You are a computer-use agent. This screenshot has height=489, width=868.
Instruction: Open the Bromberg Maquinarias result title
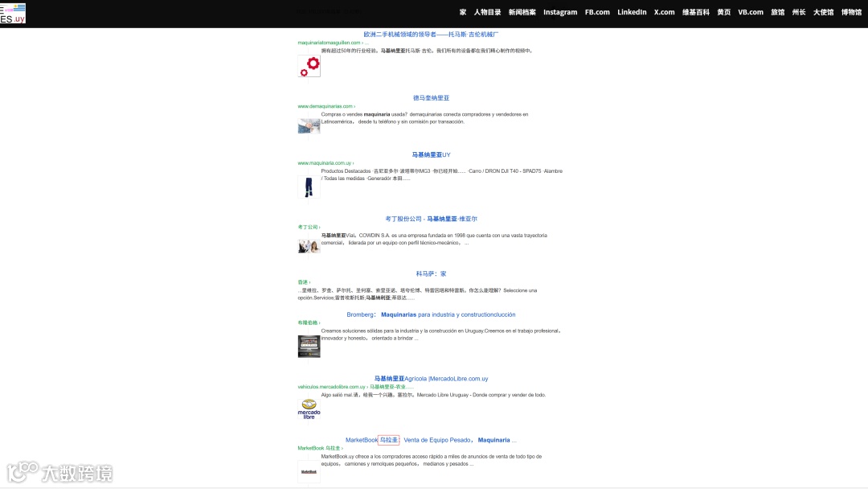(431, 314)
